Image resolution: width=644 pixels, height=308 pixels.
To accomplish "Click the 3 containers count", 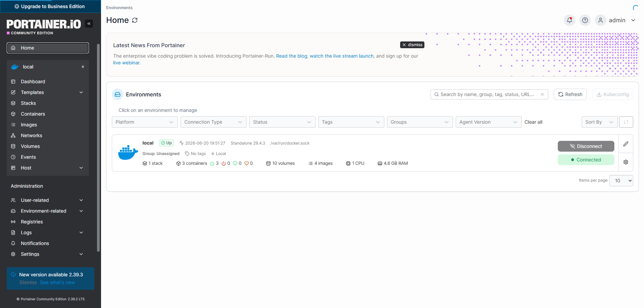I will (192, 163).
